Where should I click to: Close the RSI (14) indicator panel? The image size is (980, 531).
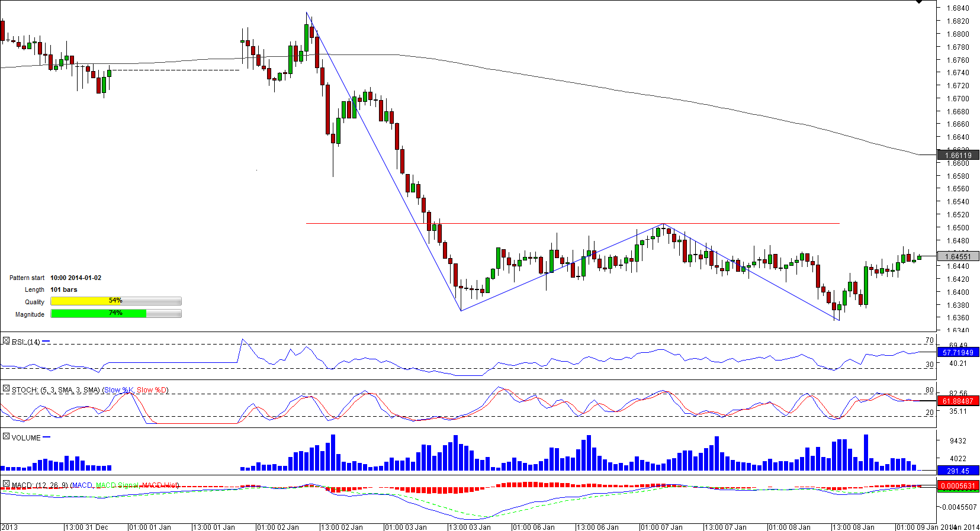pos(6,341)
